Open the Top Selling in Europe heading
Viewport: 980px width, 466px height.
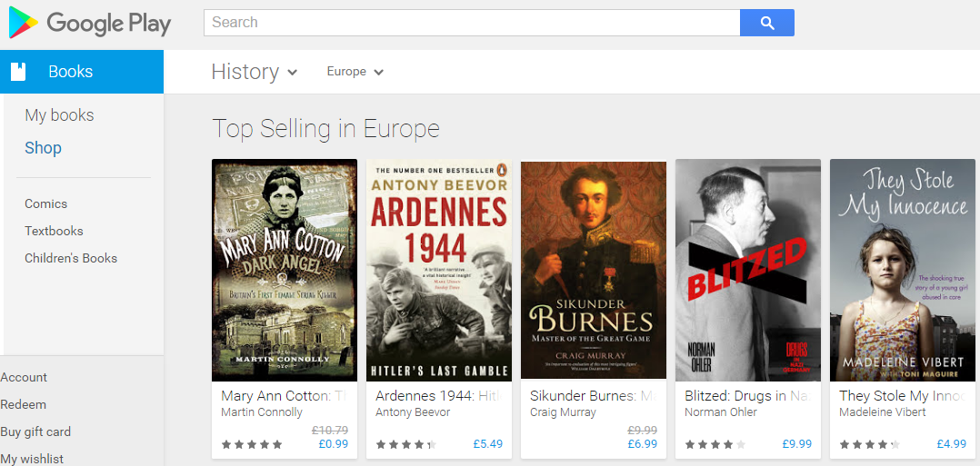[325, 129]
